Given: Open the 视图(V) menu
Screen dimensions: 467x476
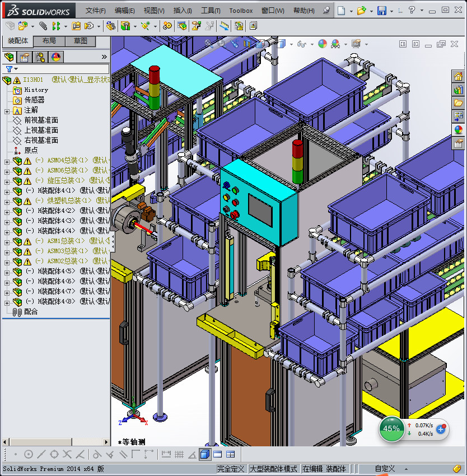Looking at the screenshot, I should (154, 11).
